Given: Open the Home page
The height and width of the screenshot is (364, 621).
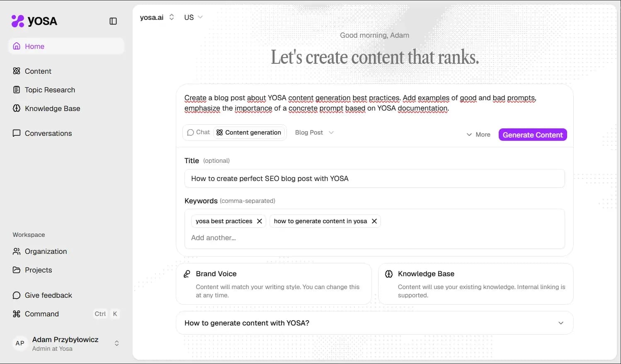Looking at the screenshot, I should click(66, 46).
